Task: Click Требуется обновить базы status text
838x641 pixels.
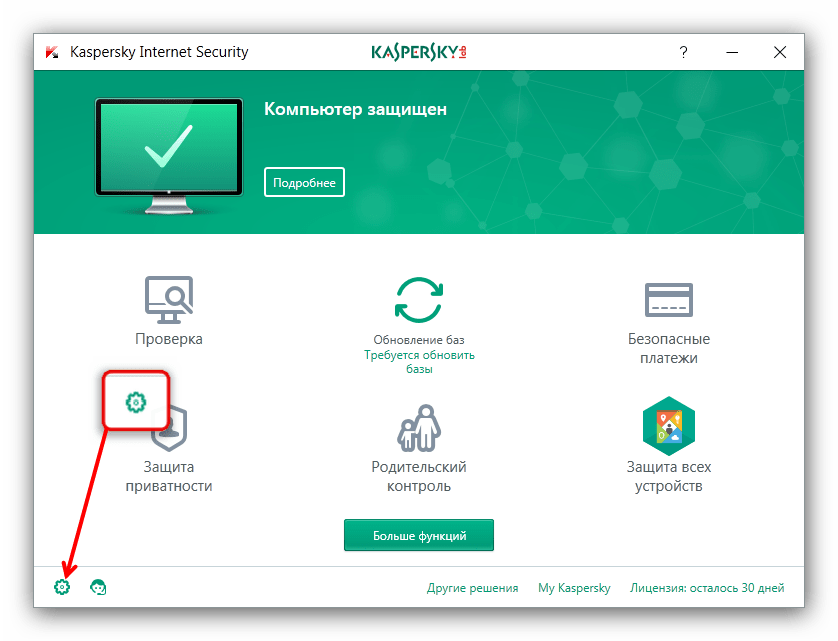Action: pos(419,362)
